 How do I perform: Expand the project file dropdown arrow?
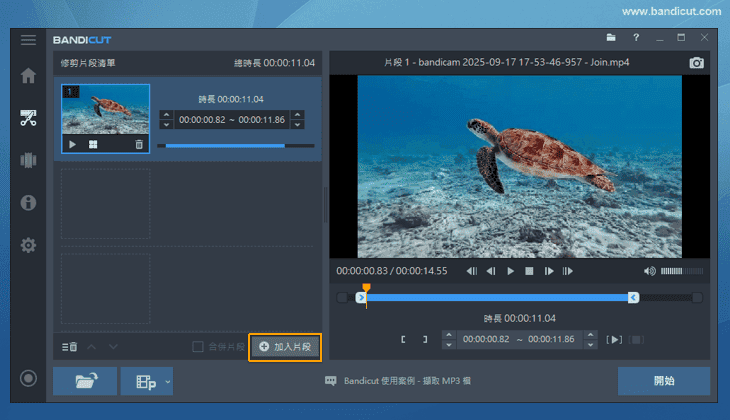(168, 381)
